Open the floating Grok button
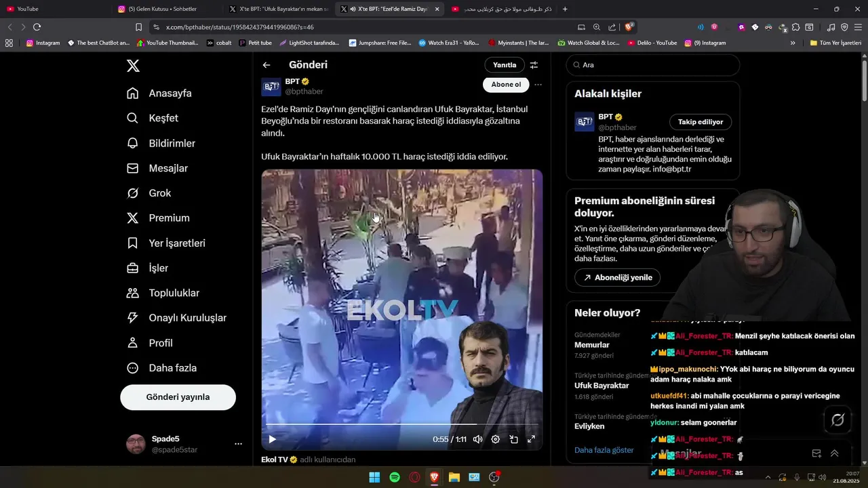 837,420
